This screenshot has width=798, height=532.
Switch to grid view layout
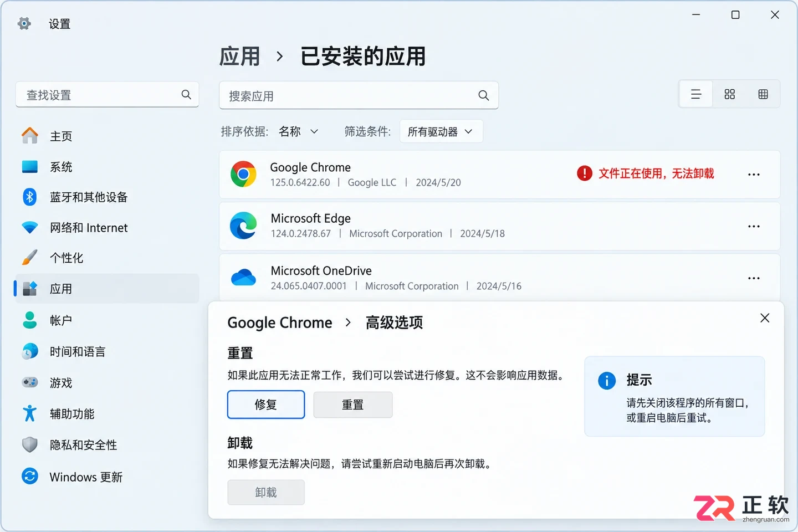pos(730,94)
